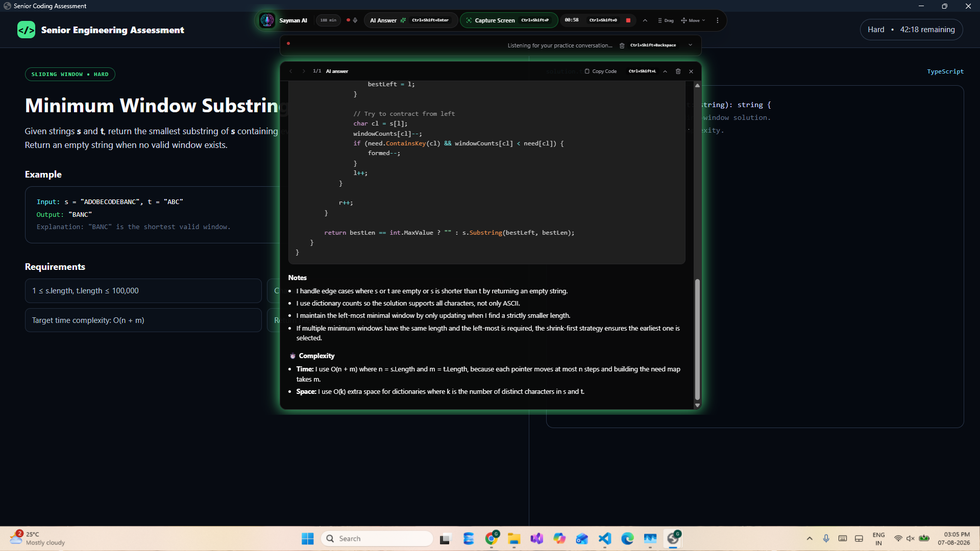The width and height of the screenshot is (980, 551).
Task: Collapse the AI answer panel chevron
Action: (x=665, y=71)
